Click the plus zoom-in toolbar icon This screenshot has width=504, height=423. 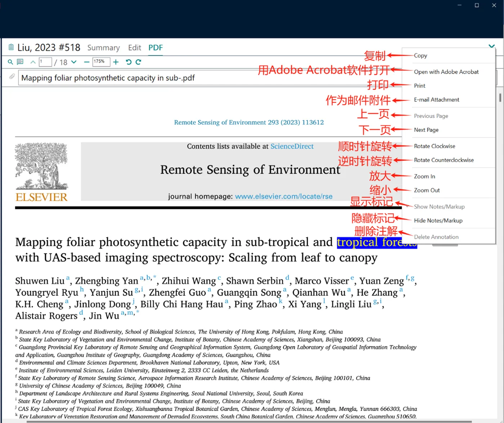point(116,62)
